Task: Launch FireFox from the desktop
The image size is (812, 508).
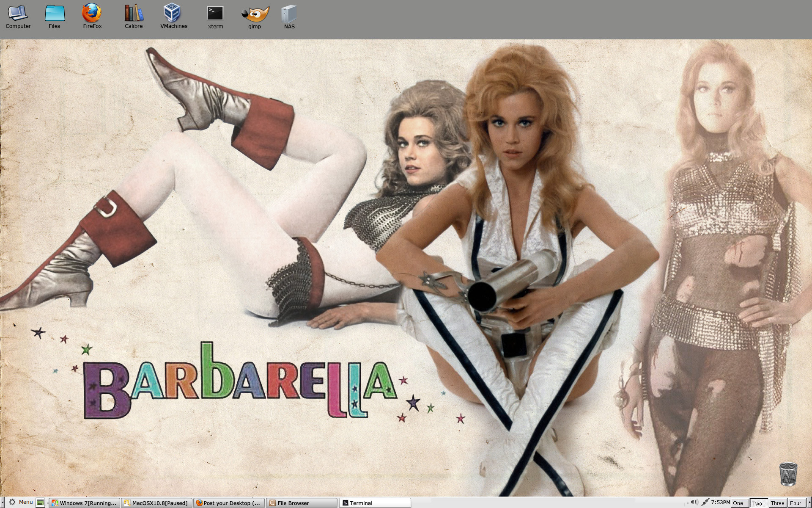Action: 92,17
